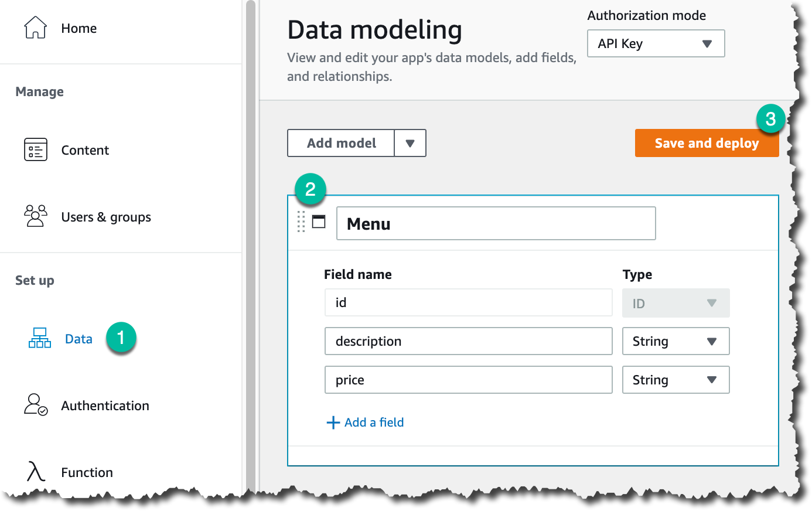Click the plus icon for Add a field
This screenshot has width=812, height=511.
333,423
